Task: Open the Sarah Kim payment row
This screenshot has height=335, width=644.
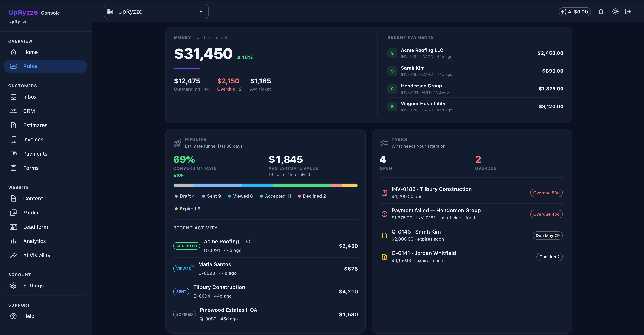Action: [475, 71]
